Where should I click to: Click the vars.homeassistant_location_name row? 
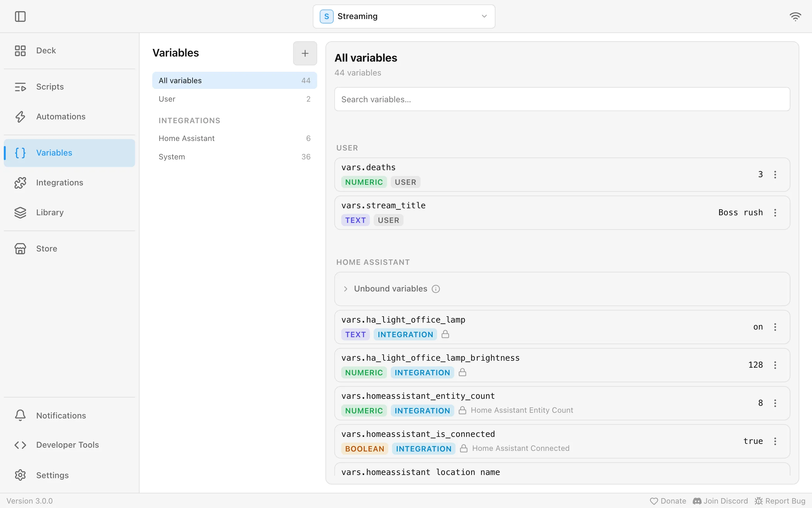[x=562, y=469]
